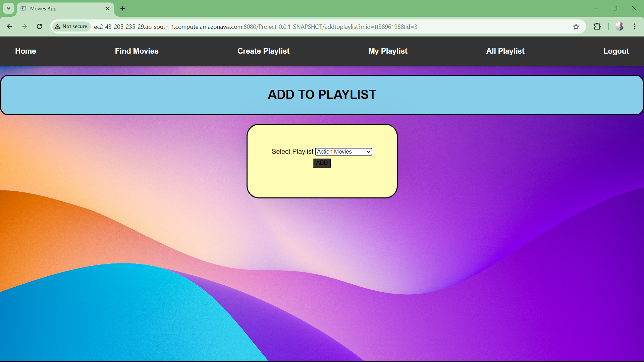View the Not secure site info
The image size is (644, 362).
[71, 26]
